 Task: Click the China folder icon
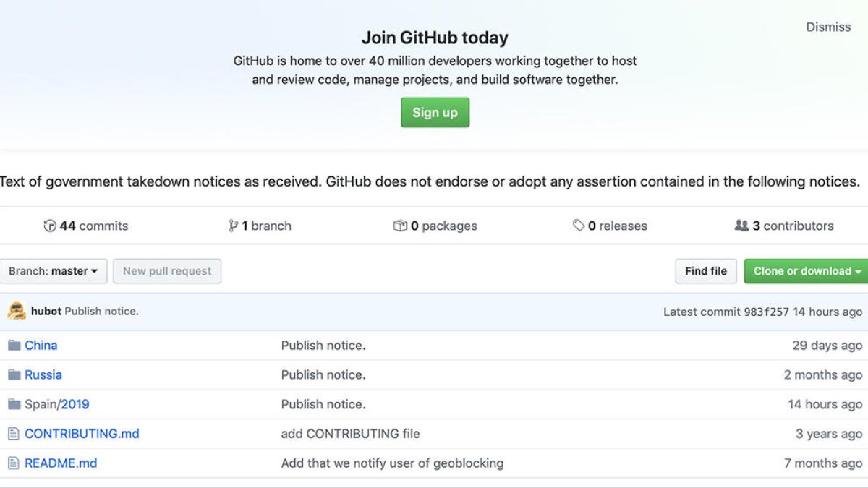coord(14,346)
